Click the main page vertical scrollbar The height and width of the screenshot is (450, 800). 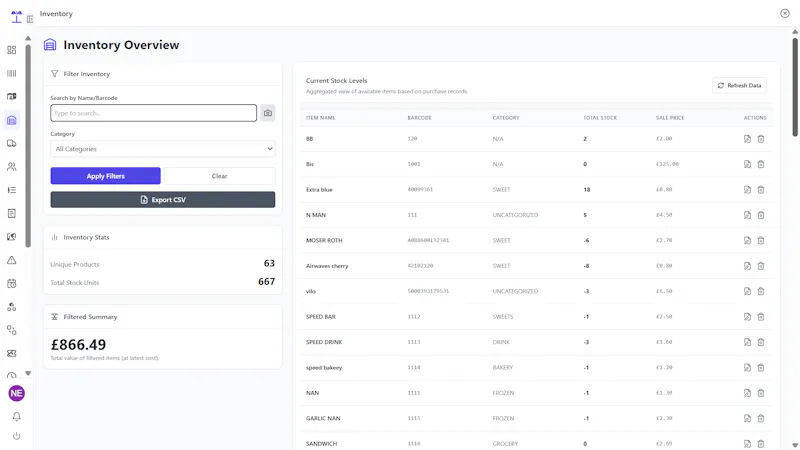coord(795,87)
